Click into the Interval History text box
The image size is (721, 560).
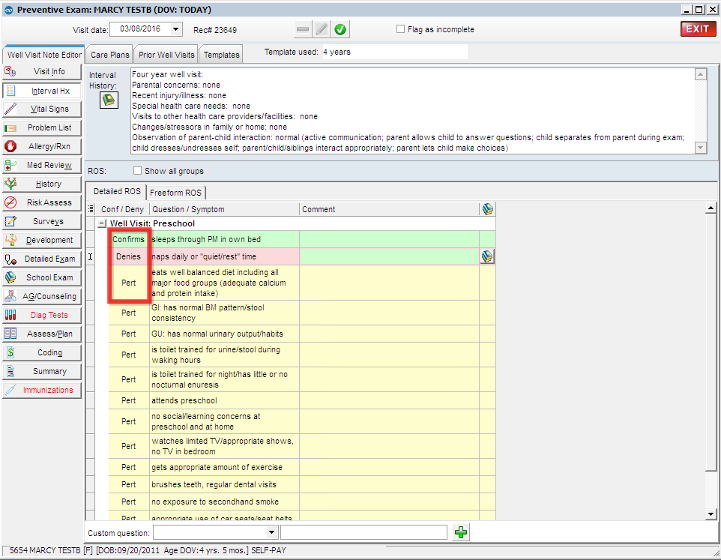(x=412, y=111)
